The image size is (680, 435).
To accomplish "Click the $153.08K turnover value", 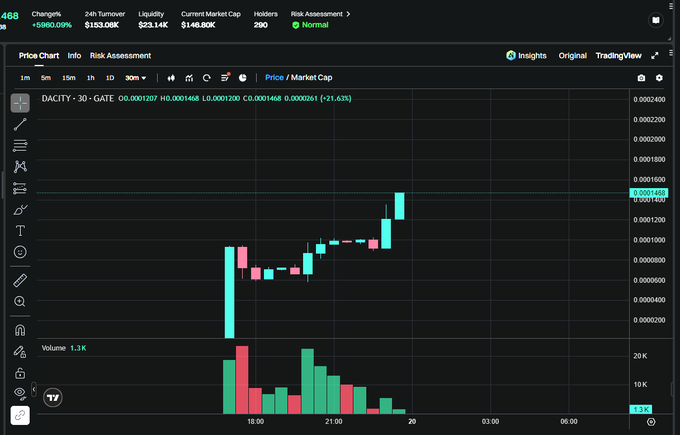I will coord(102,25).
